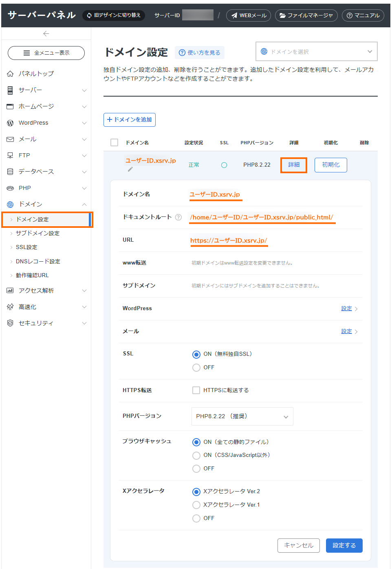Screen dimensions: 392x569
Task: Expand the メール sidebar chevron
Action: click(84, 139)
